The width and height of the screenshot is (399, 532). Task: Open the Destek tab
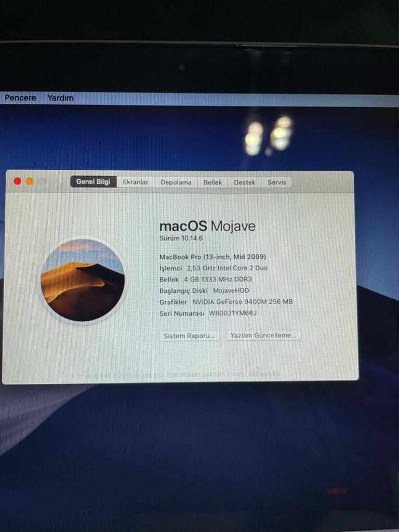(244, 182)
